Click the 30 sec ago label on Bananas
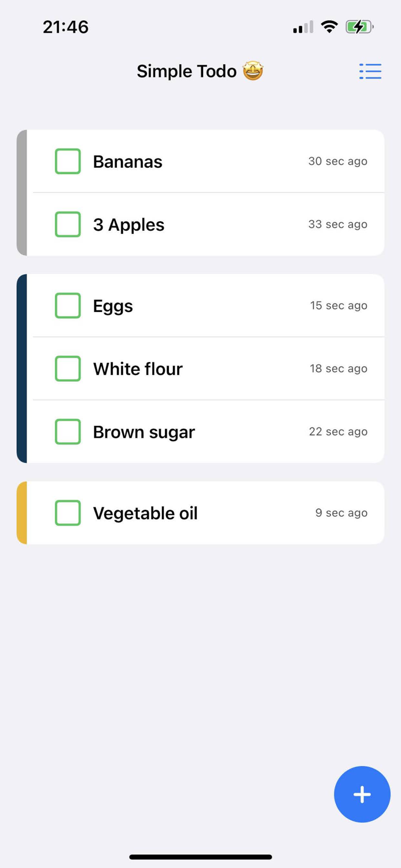401x868 pixels. click(x=337, y=161)
